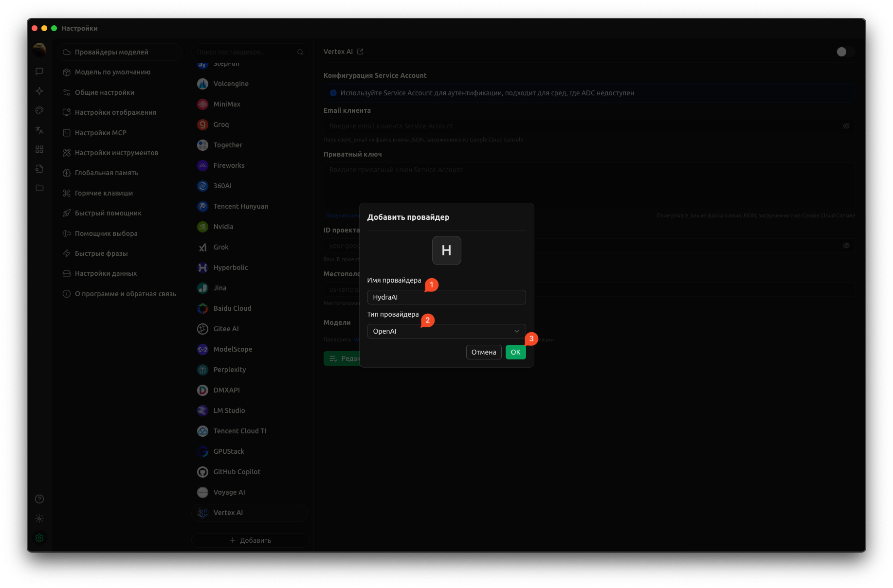The height and width of the screenshot is (588, 893).
Task: Cancel with the Отмена button
Action: (484, 352)
